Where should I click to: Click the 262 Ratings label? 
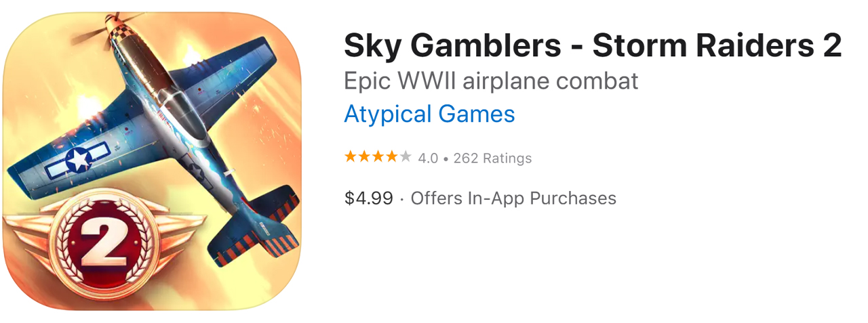[x=492, y=158]
